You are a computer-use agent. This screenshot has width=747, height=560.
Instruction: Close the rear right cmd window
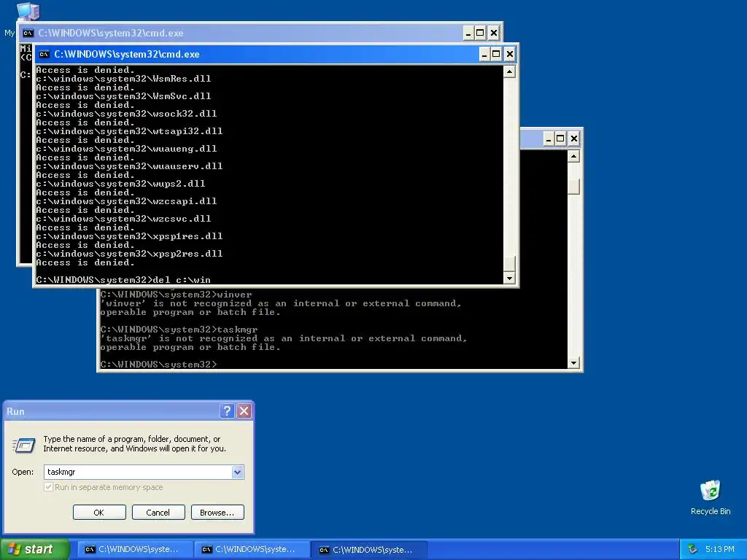(573, 139)
